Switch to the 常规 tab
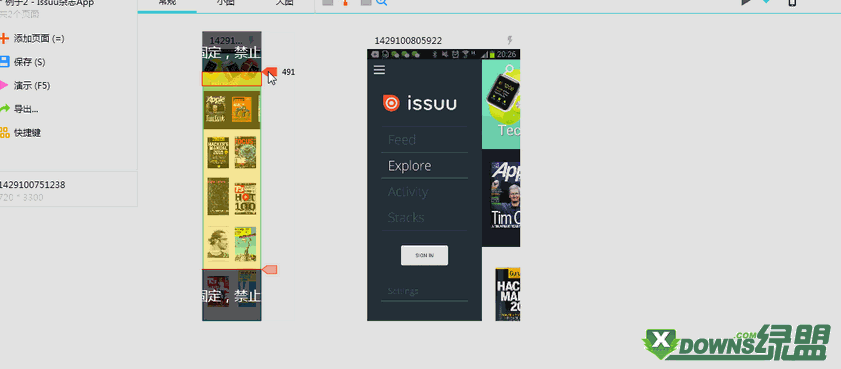Viewport: 841px width, 369px height. point(167,3)
